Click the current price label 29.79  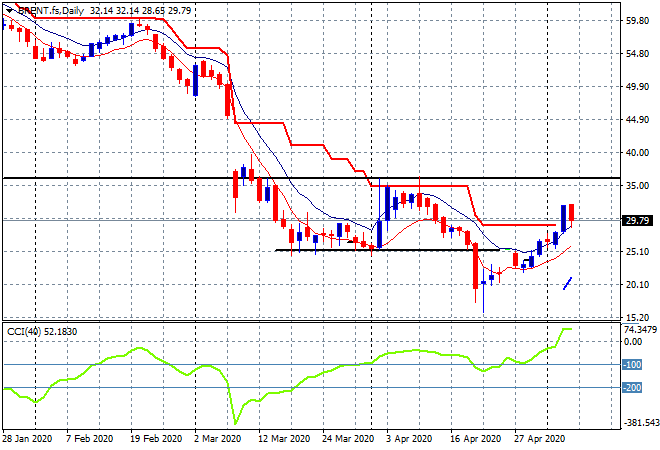[637, 220]
